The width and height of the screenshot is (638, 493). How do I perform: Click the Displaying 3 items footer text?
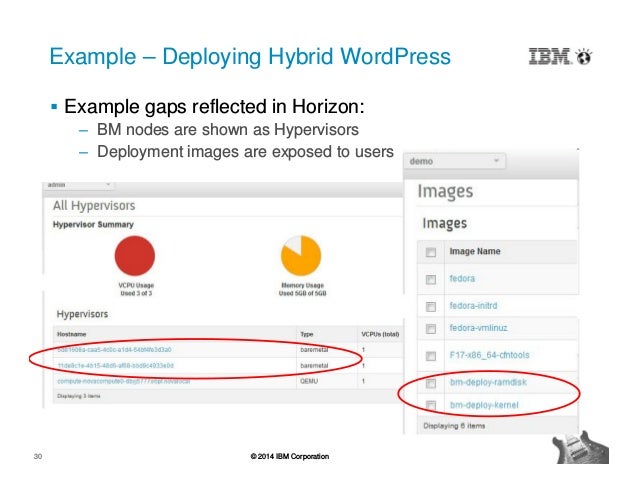79,396
